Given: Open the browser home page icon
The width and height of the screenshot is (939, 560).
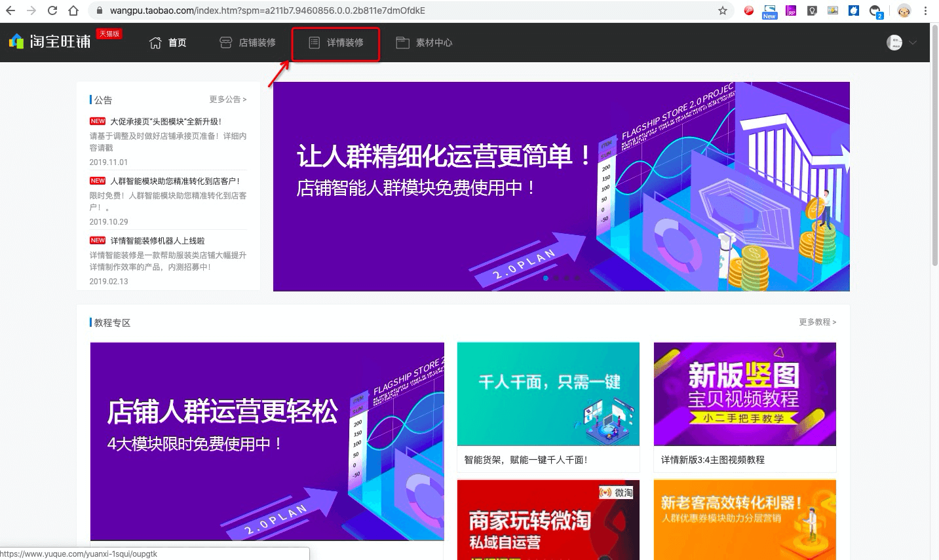Looking at the screenshot, I should (x=73, y=10).
